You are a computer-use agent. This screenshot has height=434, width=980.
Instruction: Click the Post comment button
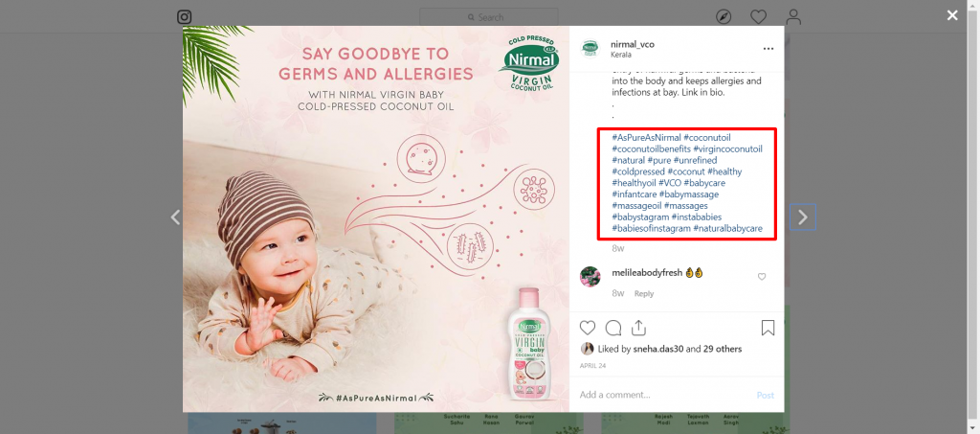(x=766, y=396)
